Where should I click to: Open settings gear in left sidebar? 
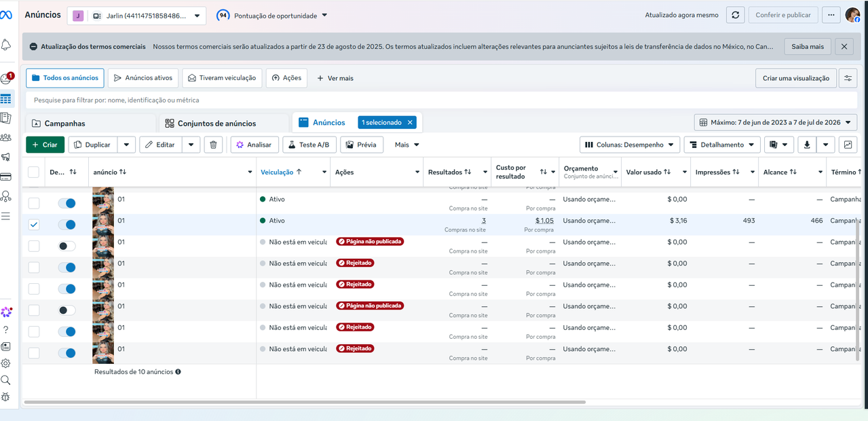(5, 363)
